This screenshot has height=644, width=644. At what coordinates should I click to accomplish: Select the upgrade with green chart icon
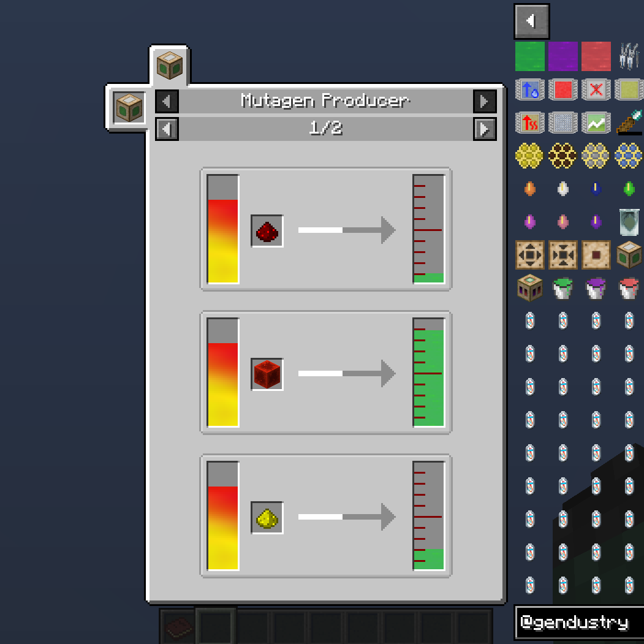(x=596, y=123)
